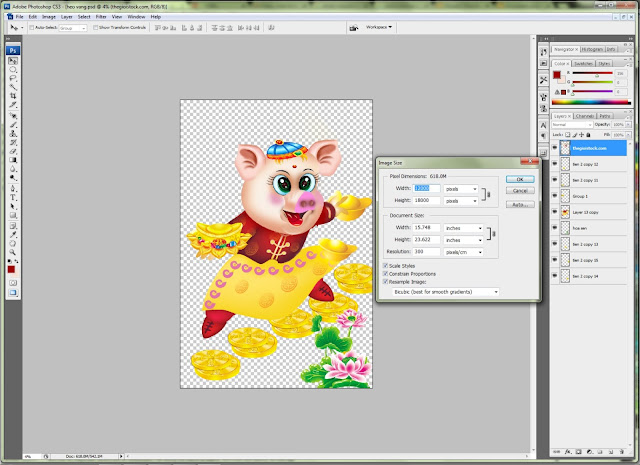Select the Path Selection tool

click(x=13, y=206)
